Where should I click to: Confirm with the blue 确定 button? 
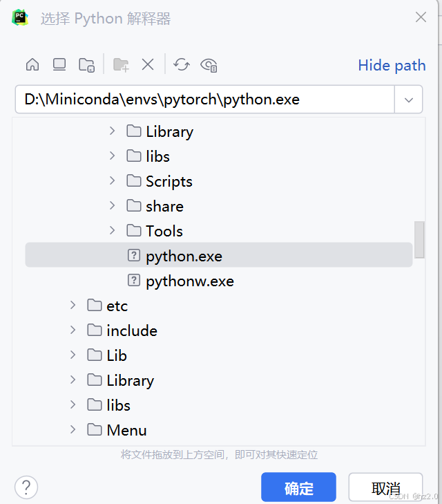tap(298, 487)
